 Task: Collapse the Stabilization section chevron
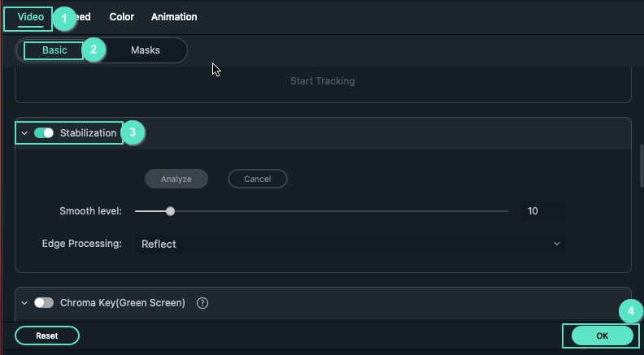[24, 132]
